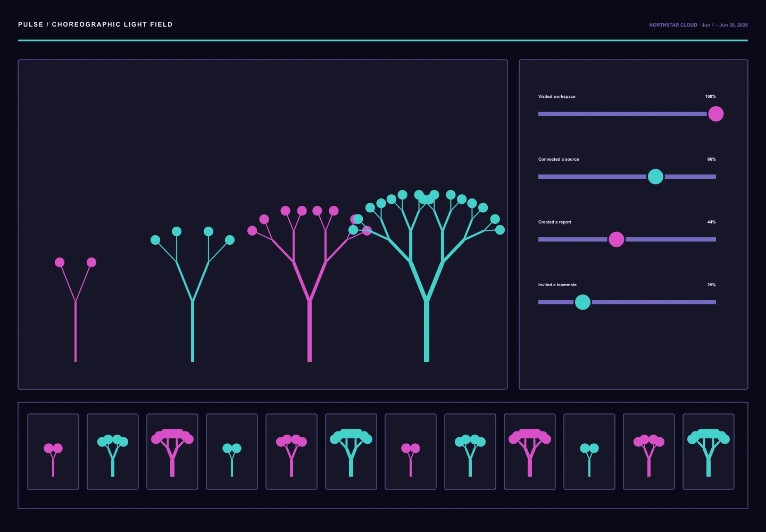Viewport: 766px width, 532px height.
Task: Click the Created a report slider knob
Action: point(616,239)
